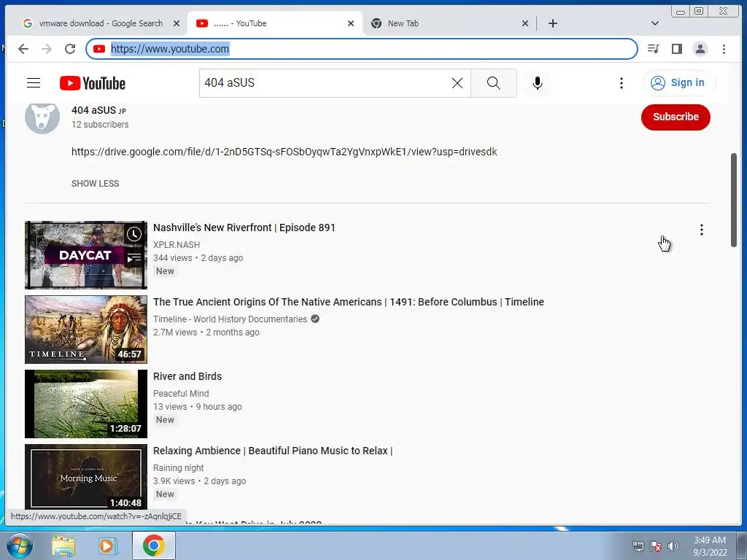Open Relaxing Ambience Piano Music title

pyautogui.click(x=273, y=451)
